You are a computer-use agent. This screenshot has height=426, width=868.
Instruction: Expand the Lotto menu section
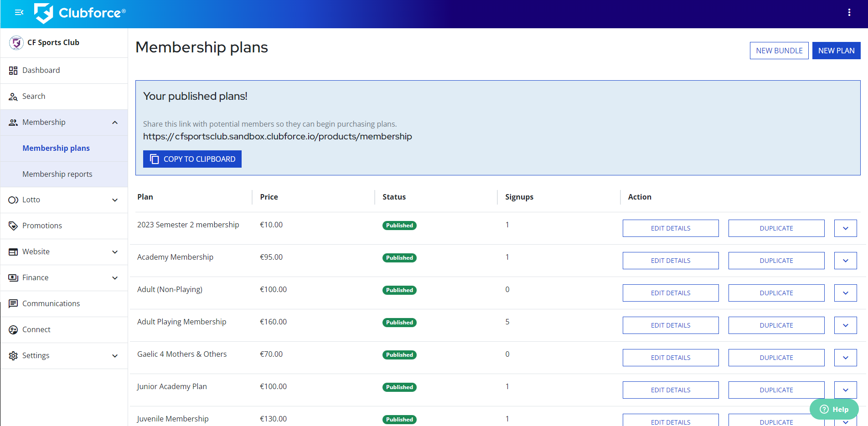115,200
